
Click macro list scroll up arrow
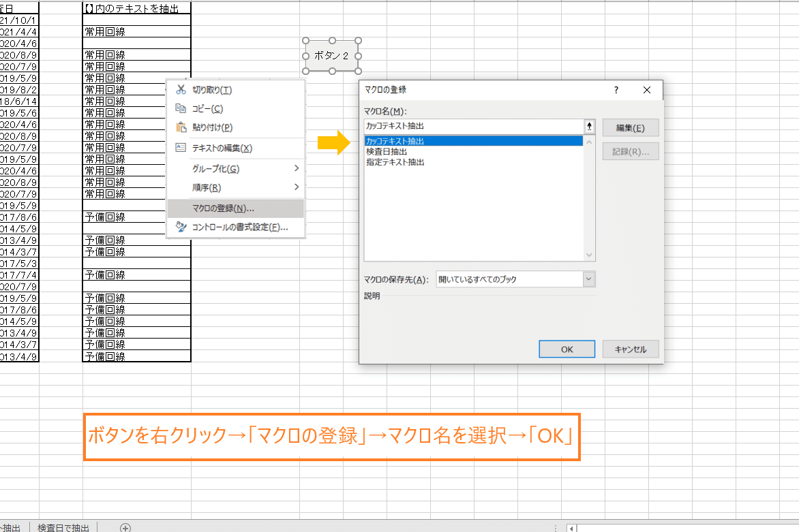pyautogui.click(x=589, y=142)
